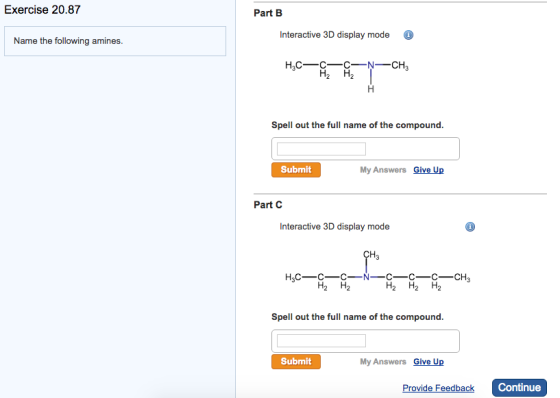
Task: Click the Part C info icon
Action: click(470, 227)
